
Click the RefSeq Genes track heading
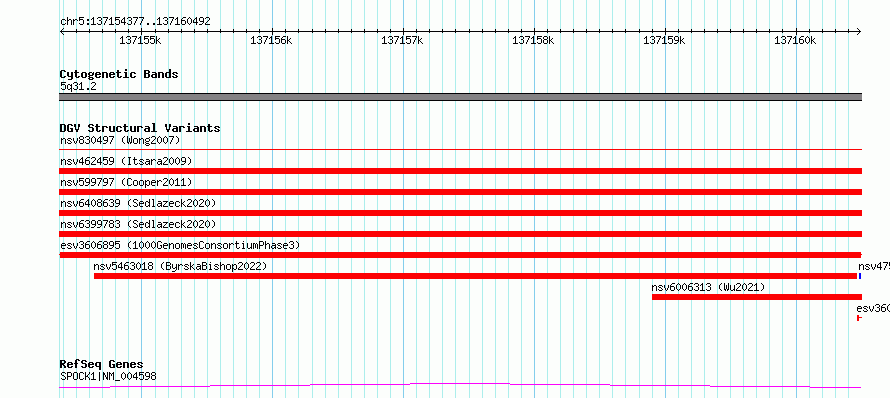[102, 364]
